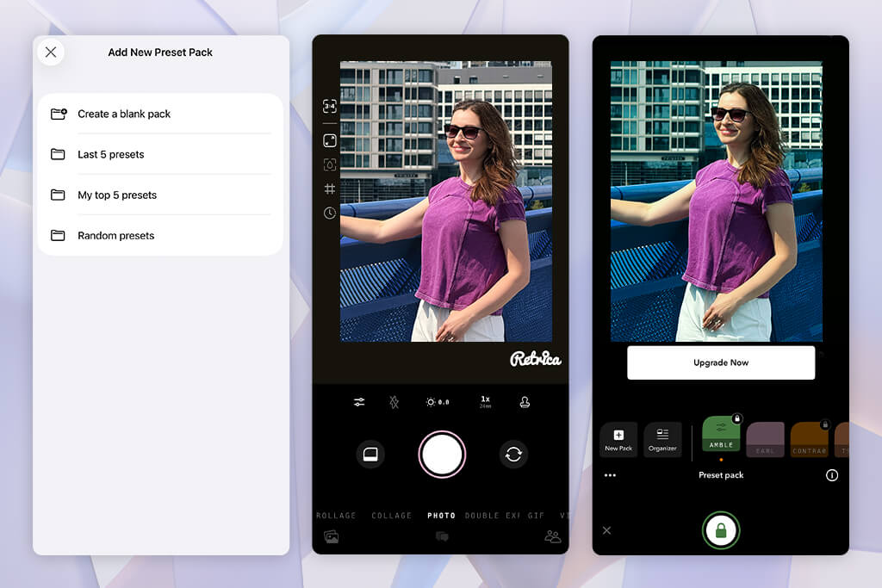Toggle the grid overlay icon
Image resolution: width=882 pixels, height=588 pixels.
coord(330,189)
